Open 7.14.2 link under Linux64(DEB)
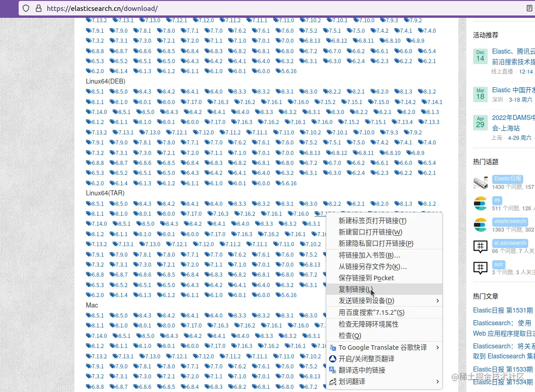This screenshot has width=535, height=392. [x=405, y=102]
